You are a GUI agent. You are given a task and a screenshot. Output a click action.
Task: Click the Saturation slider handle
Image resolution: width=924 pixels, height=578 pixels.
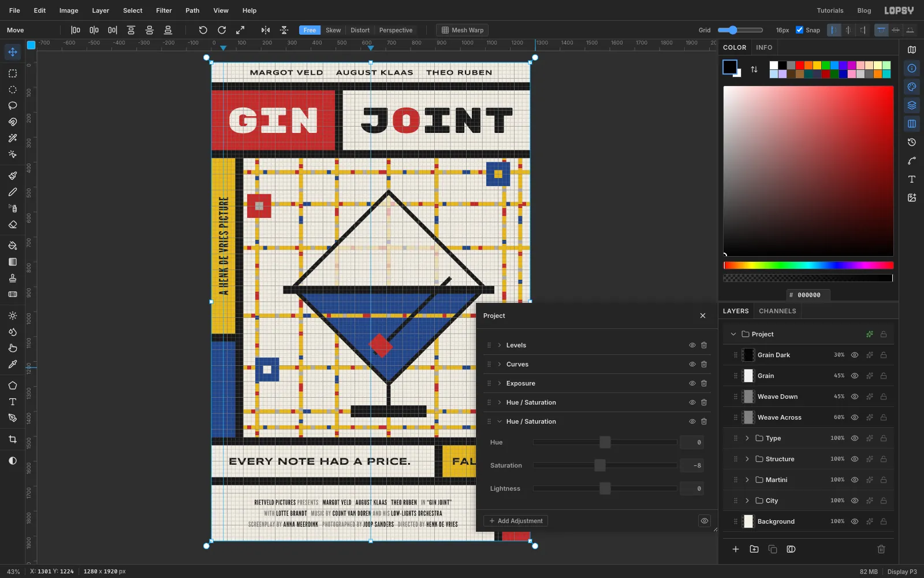[x=600, y=465]
